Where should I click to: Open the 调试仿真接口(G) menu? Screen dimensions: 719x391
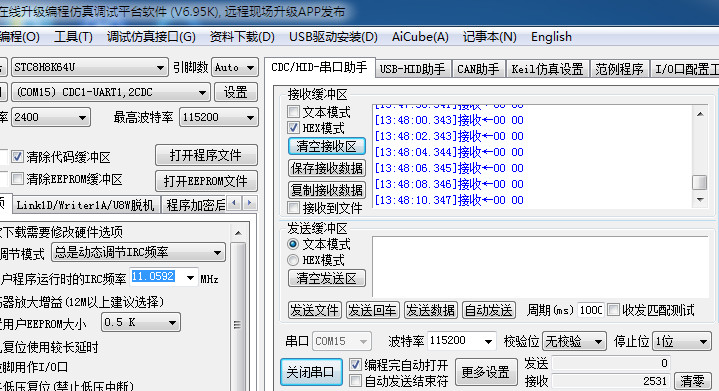[151, 37]
